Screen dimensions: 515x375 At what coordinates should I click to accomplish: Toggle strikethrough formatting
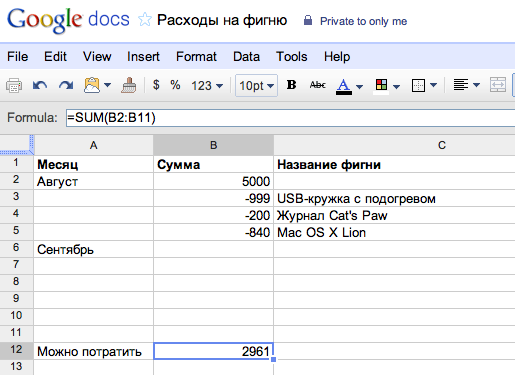tap(317, 85)
